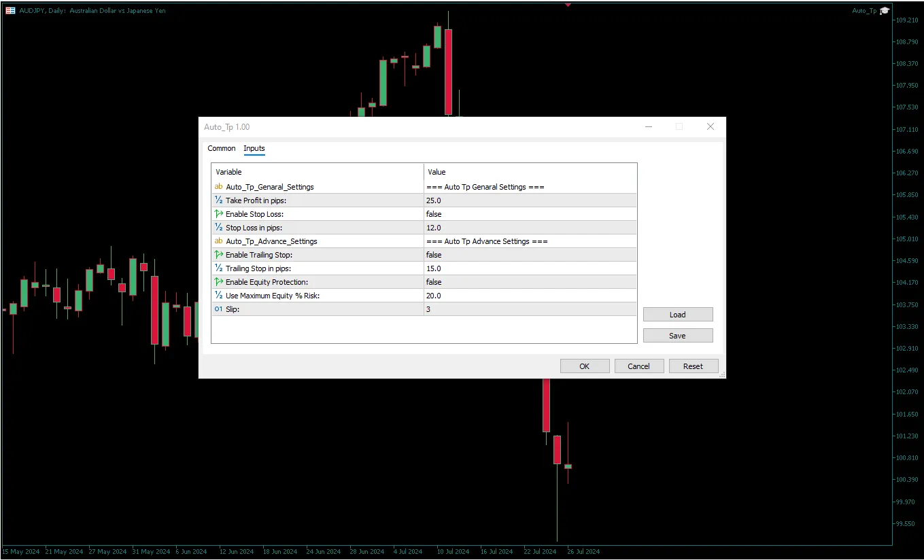Click the Save button

pyautogui.click(x=678, y=336)
